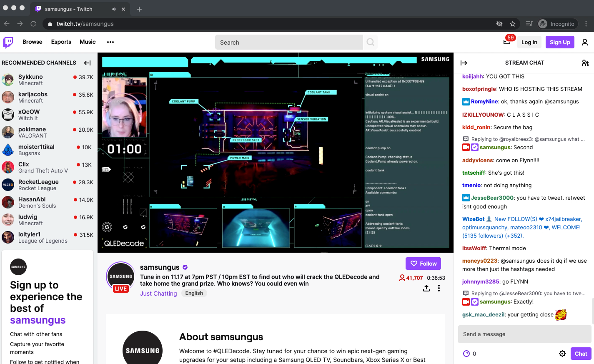The height and width of the screenshot is (364, 594).
Task: Go back to previous page
Action: point(7,24)
